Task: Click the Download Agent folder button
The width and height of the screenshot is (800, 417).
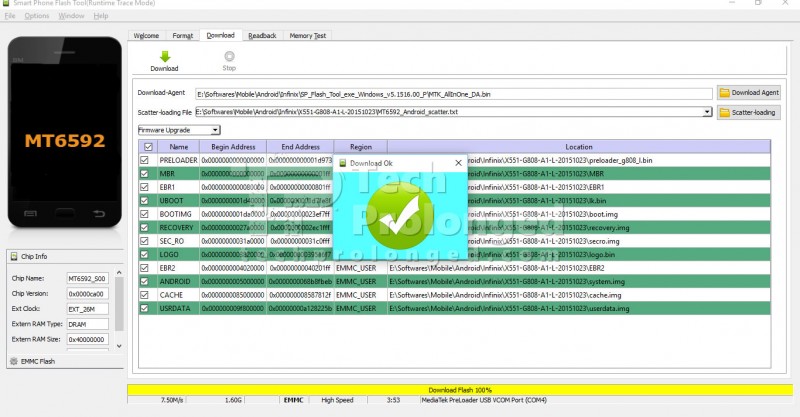Action: click(748, 93)
